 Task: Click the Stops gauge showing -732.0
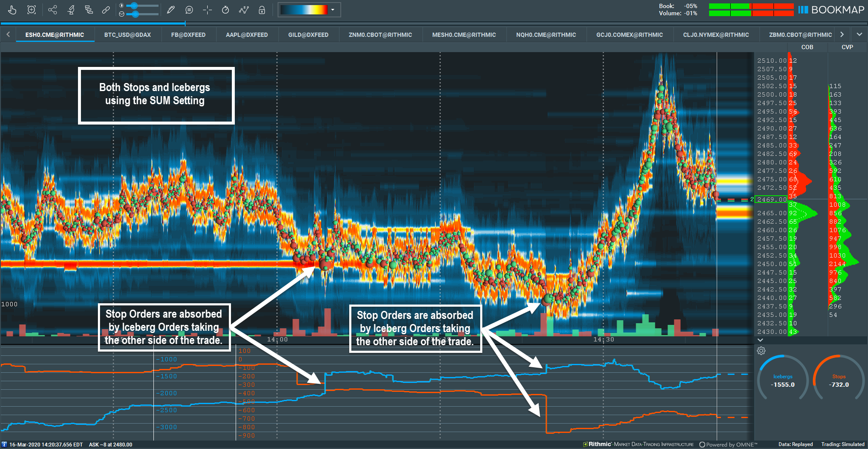tap(839, 380)
